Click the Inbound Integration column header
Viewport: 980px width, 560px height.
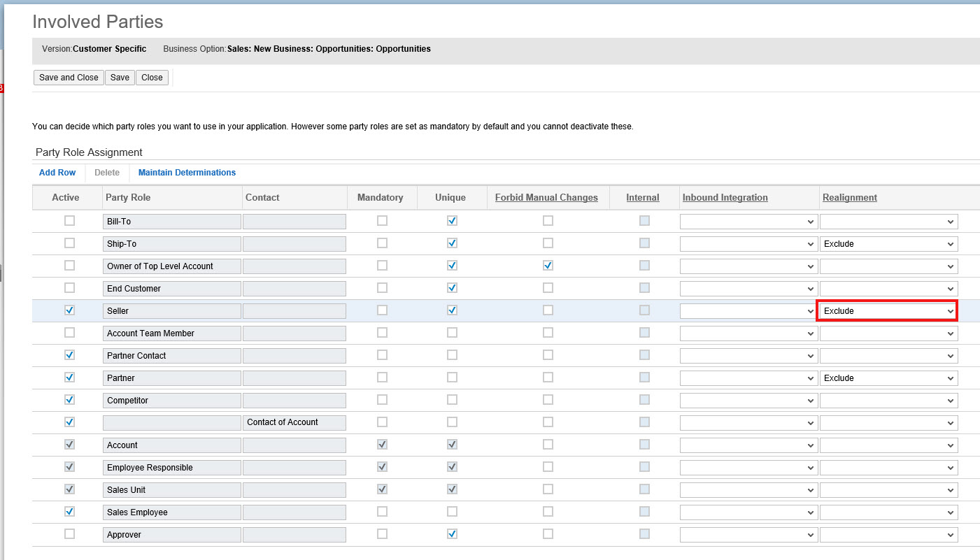click(725, 198)
